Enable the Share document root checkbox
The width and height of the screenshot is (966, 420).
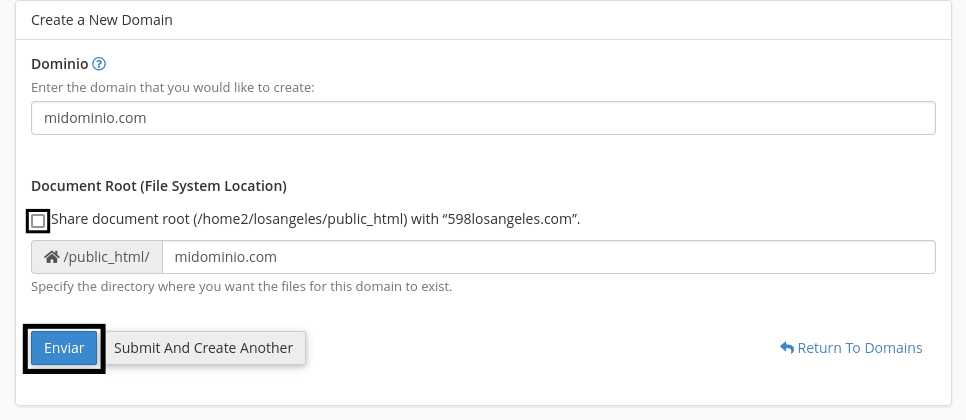click(38, 220)
